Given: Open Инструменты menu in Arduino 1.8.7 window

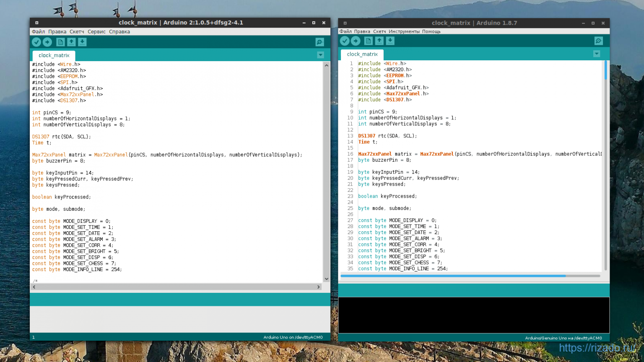Looking at the screenshot, I should click(x=404, y=31).
